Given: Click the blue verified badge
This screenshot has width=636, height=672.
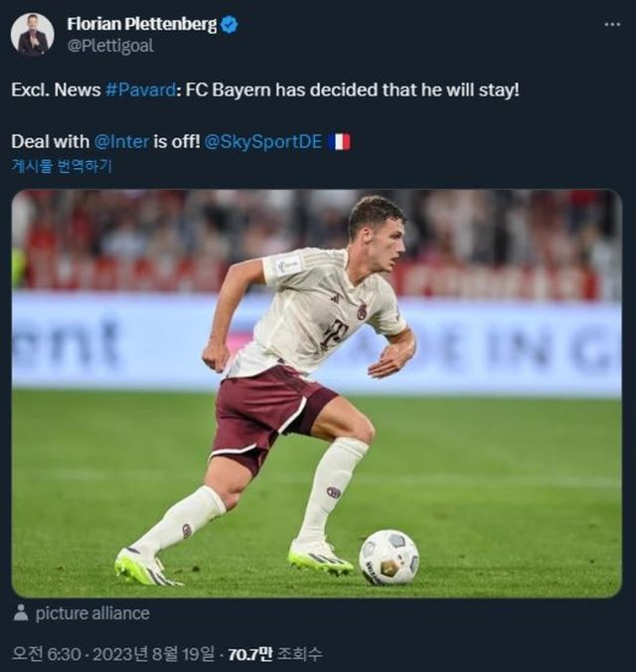Looking at the screenshot, I should 230,25.
